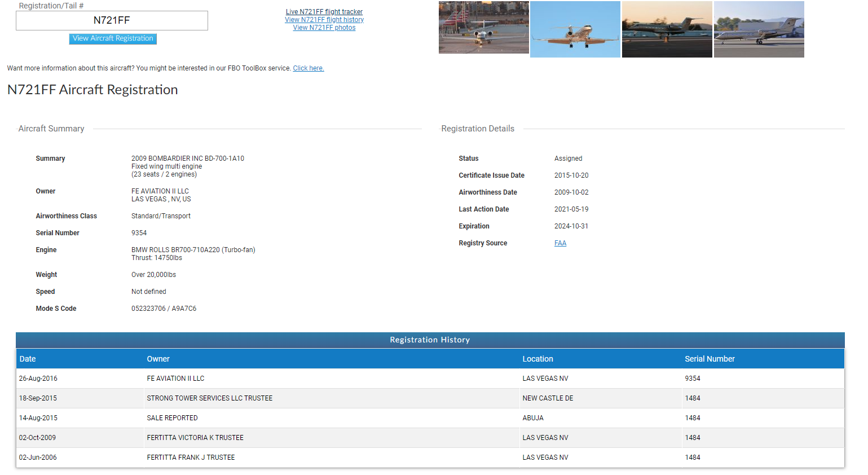Follow the FBO ToolBox Click here link
This screenshot has height=475, width=868.
(x=309, y=68)
